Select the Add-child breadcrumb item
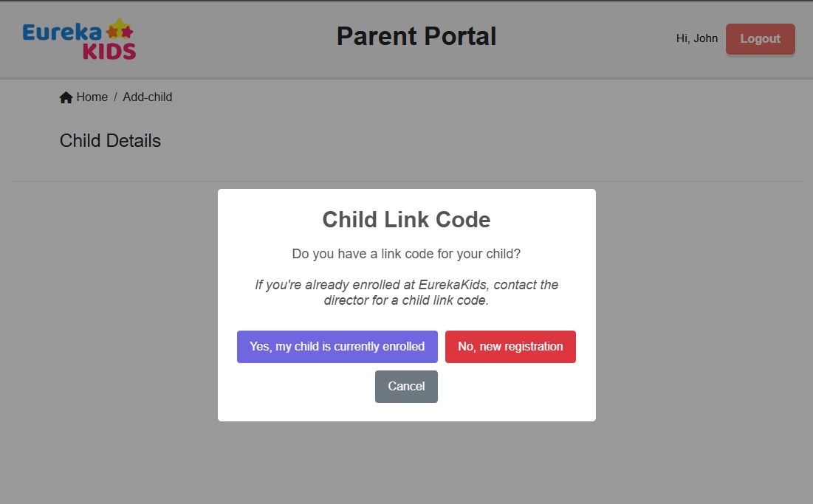The height and width of the screenshot is (504, 813). (x=147, y=97)
